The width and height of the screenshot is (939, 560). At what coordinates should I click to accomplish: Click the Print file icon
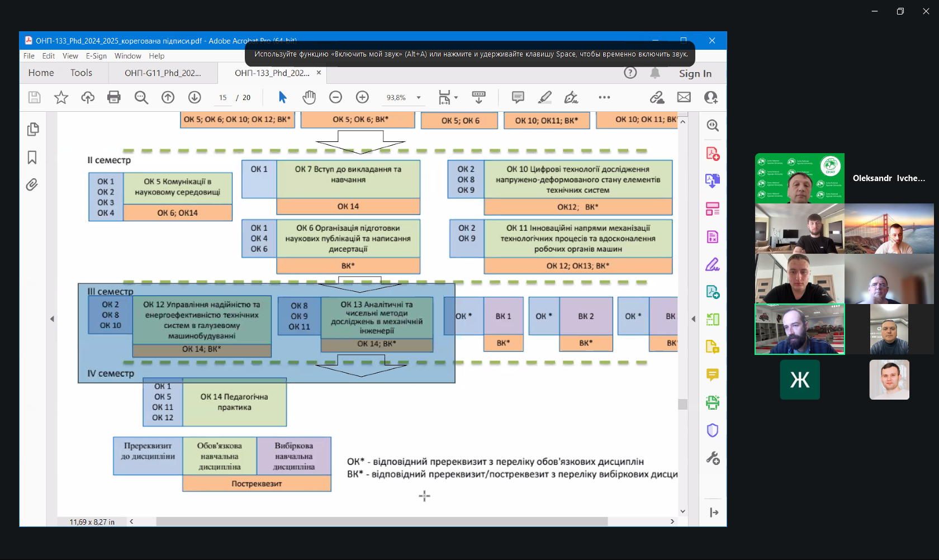point(114,97)
